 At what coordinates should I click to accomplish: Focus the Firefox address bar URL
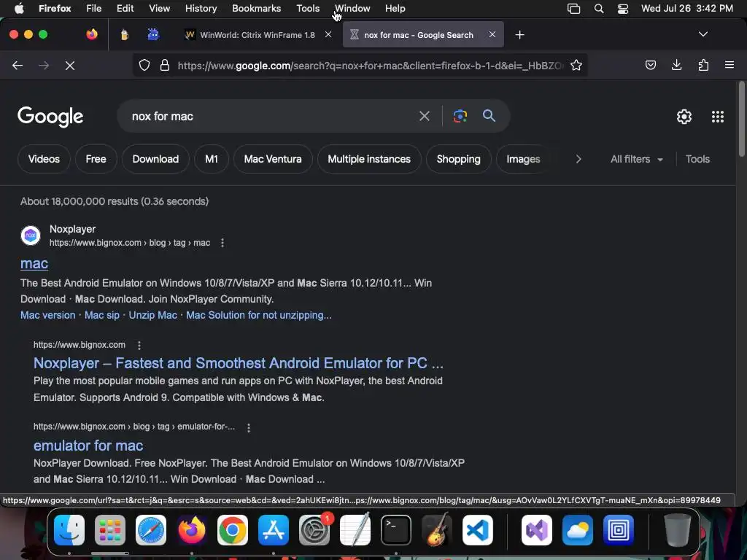[x=371, y=66]
